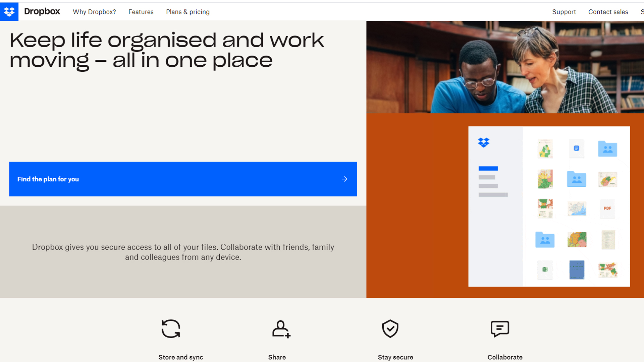The image size is (644, 362).
Task: Go to Plans & pricing
Action: [187, 12]
